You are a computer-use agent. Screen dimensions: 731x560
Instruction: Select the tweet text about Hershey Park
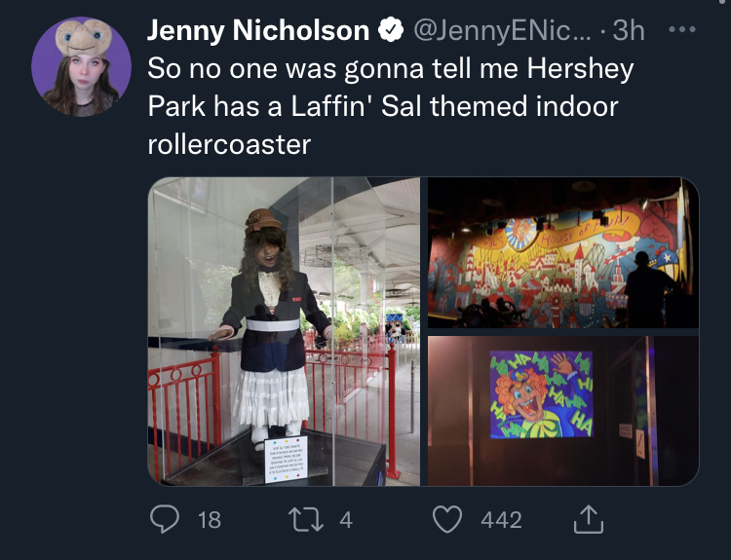391,106
